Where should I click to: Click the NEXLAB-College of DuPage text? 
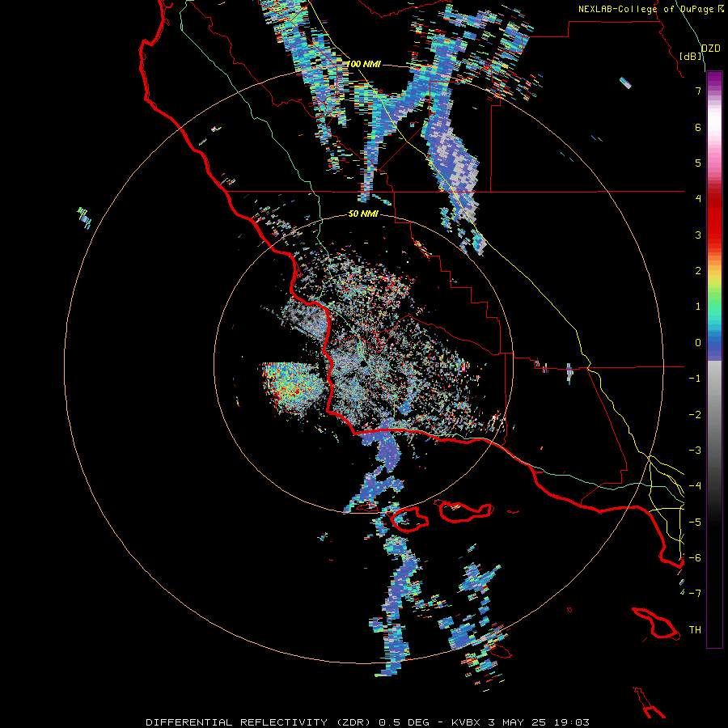(645, 9)
